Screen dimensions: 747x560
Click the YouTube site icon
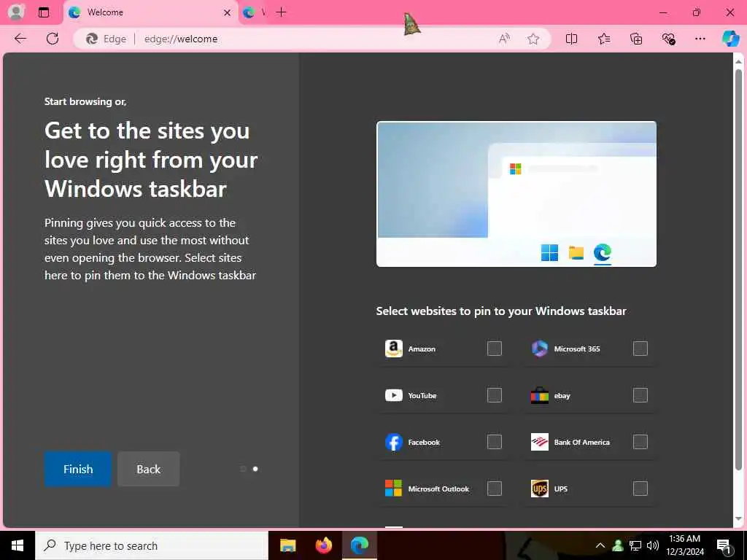pos(393,395)
